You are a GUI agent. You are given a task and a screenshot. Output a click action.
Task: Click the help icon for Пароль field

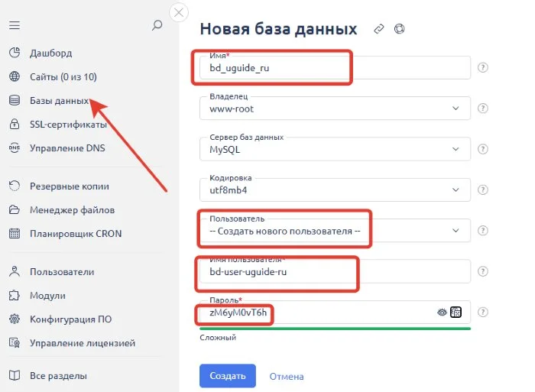point(482,312)
